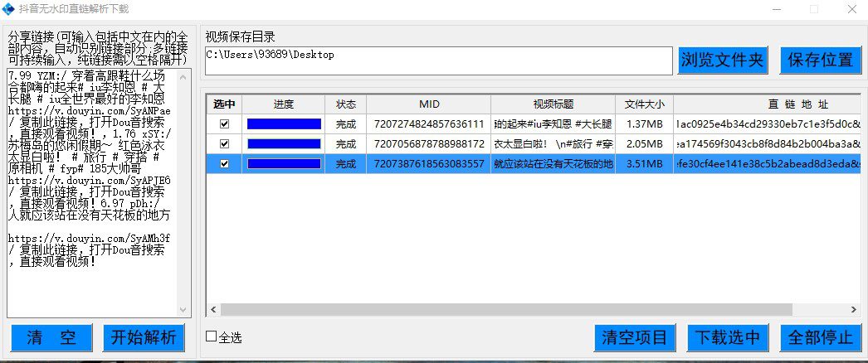This screenshot has width=868, height=363.
Task: Click table horizontal scrollbar left arrow
Action: [x=212, y=310]
